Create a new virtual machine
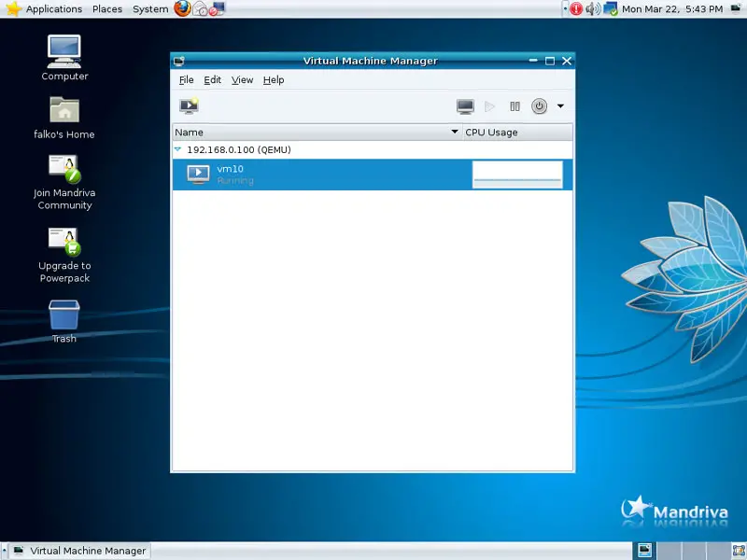 click(x=190, y=106)
